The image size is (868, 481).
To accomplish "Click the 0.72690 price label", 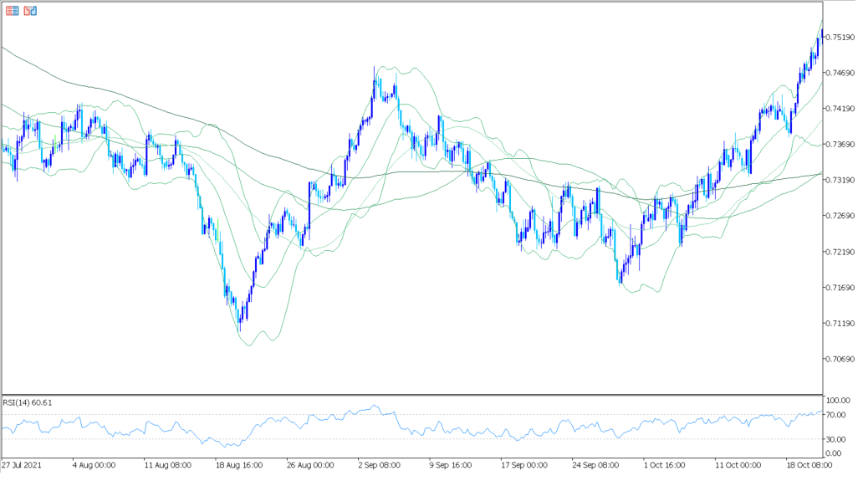I will coord(840,216).
